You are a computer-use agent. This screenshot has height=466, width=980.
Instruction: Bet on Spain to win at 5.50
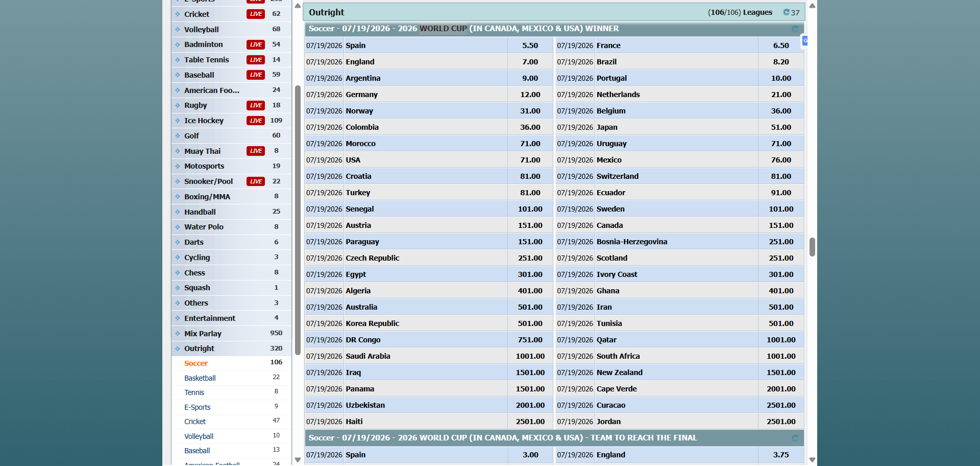(x=530, y=45)
